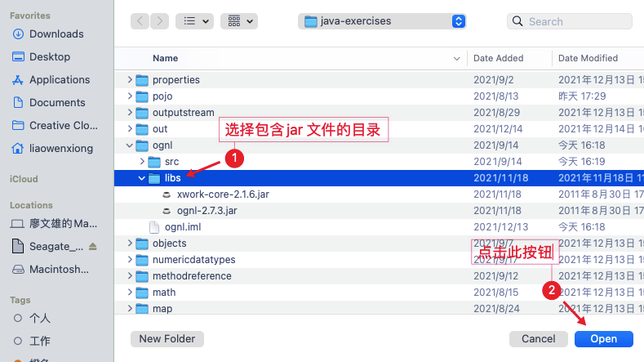The height and width of the screenshot is (362, 644).
Task: Select the Mac computer under Locations
Action: click(x=63, y=224)
